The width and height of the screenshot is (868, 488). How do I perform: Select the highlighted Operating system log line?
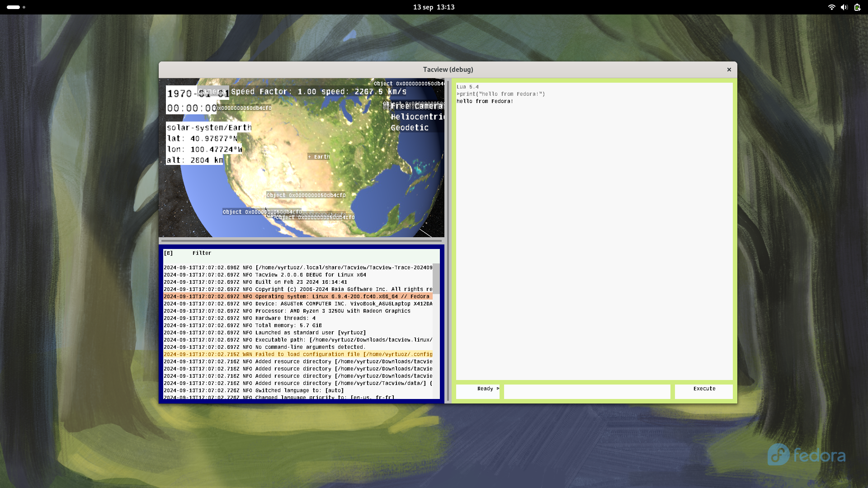tap(297, 297)
